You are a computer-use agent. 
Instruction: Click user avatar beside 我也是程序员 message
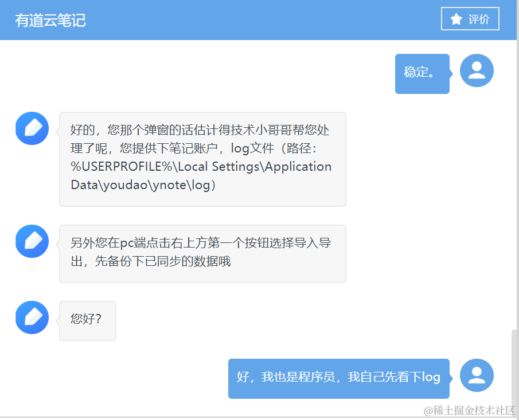477,375
